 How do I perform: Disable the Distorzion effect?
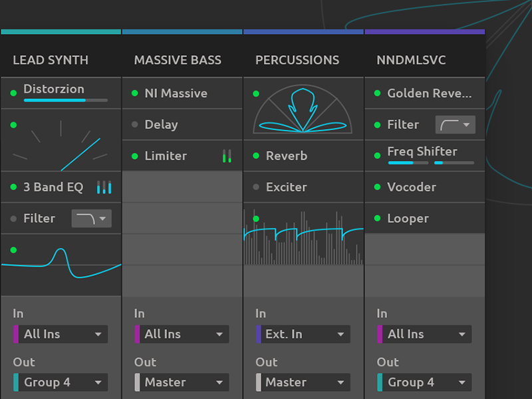tap(13, 94)
